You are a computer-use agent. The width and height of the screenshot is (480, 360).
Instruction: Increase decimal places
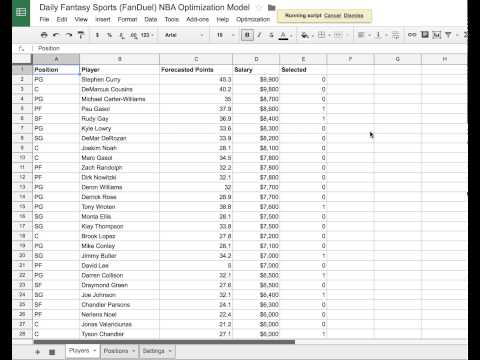[x=134, y=35]
